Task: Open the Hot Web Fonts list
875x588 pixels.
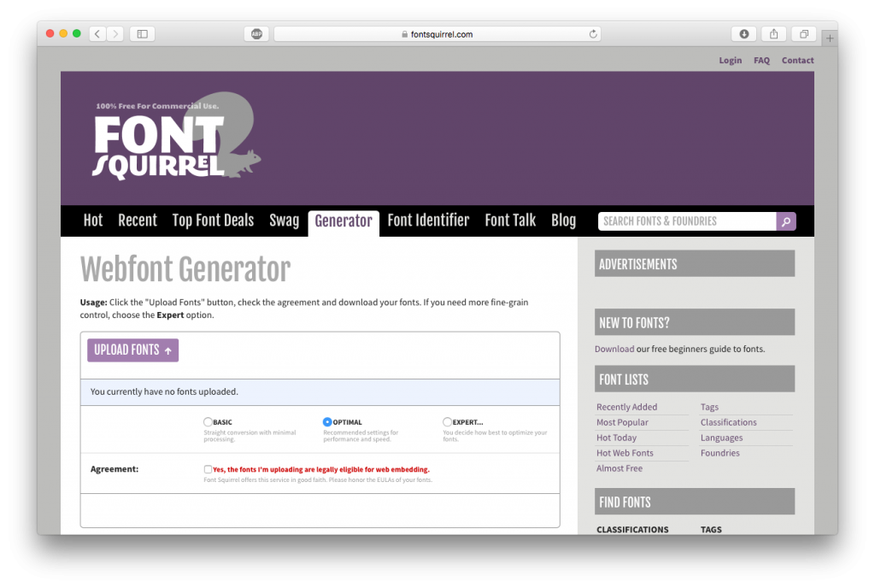Action: [625, 453]
